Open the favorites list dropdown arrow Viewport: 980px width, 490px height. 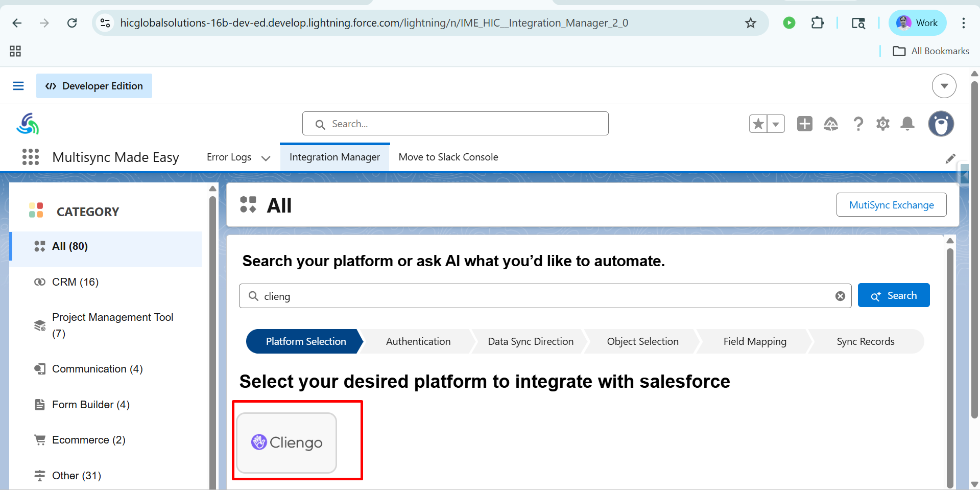pyautogui.click(x=776, y=124)
